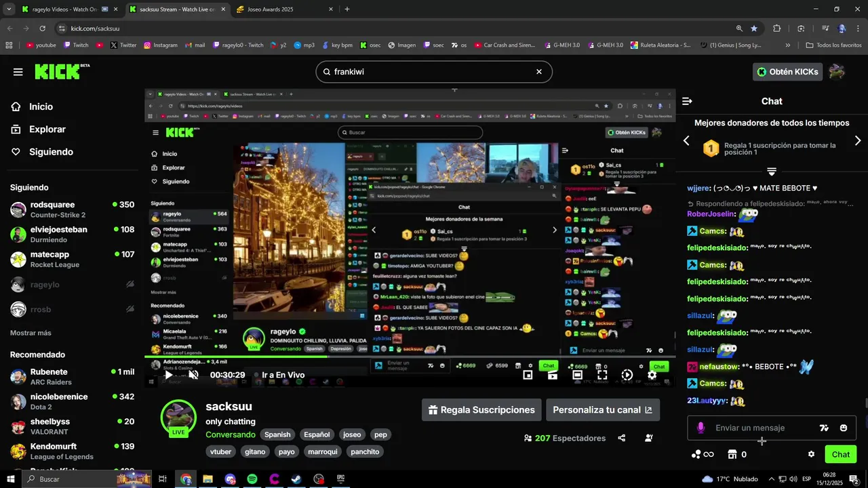Screen dimensions: 868x488
Task: Open the video player settings gear
Action: (652, 375)
